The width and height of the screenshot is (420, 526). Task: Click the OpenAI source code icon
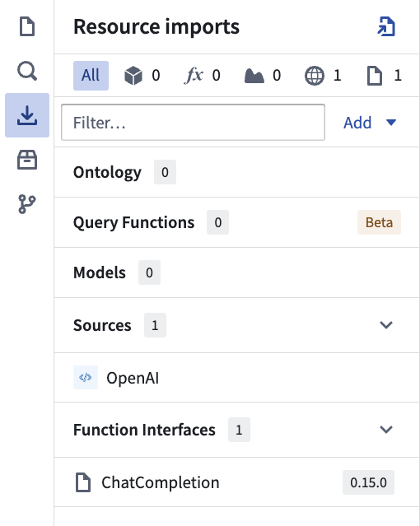(86, 378)
